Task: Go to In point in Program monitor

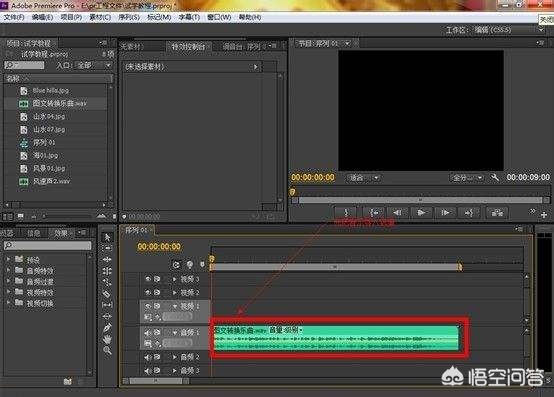Action: coord(373,213)
